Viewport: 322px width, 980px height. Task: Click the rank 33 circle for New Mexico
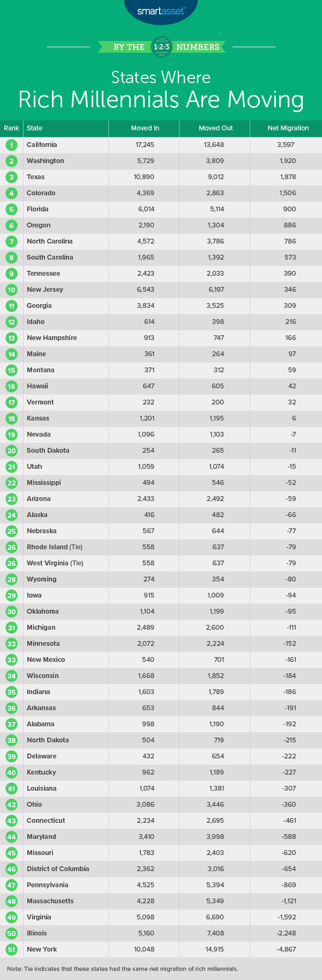coord(11,660)
